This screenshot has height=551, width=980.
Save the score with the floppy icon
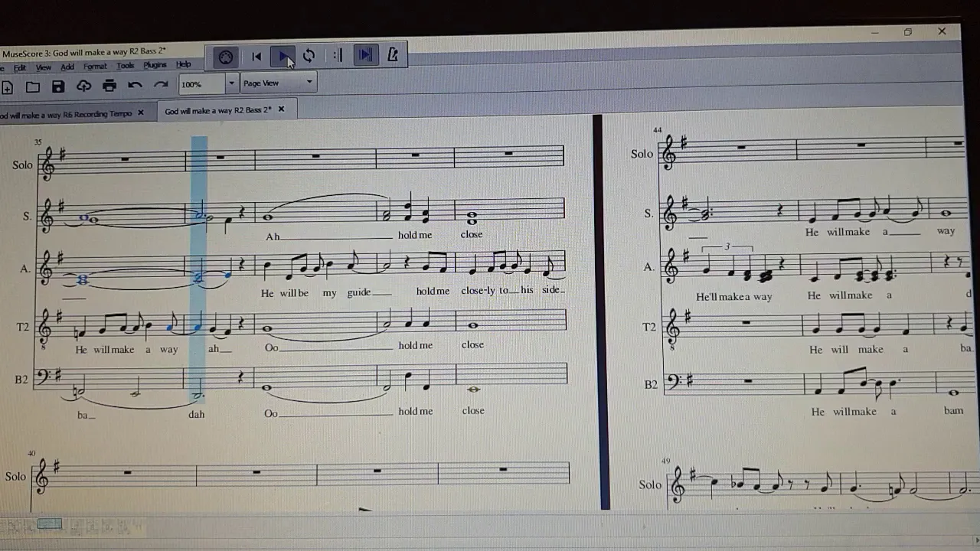(x=58, y=86)
